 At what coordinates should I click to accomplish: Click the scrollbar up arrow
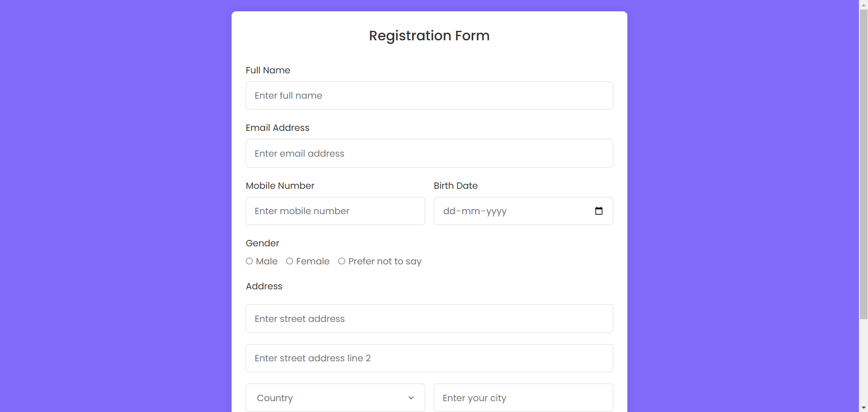click(863, 4)
